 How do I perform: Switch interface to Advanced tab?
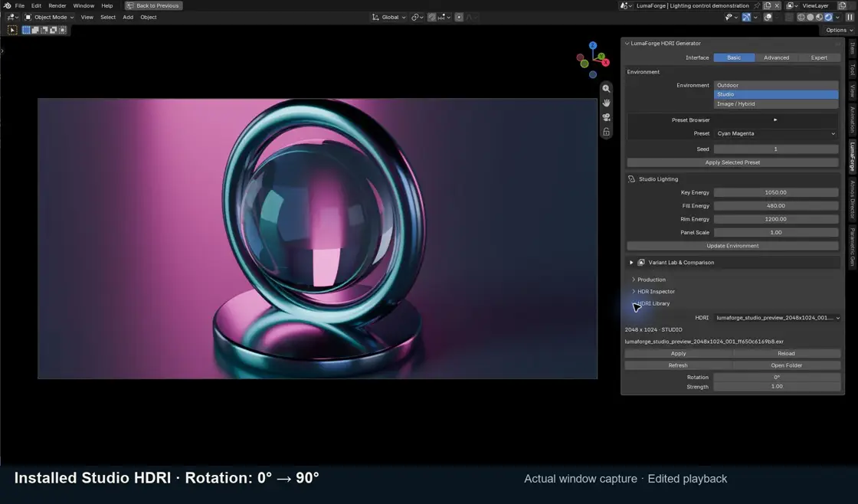776,57
